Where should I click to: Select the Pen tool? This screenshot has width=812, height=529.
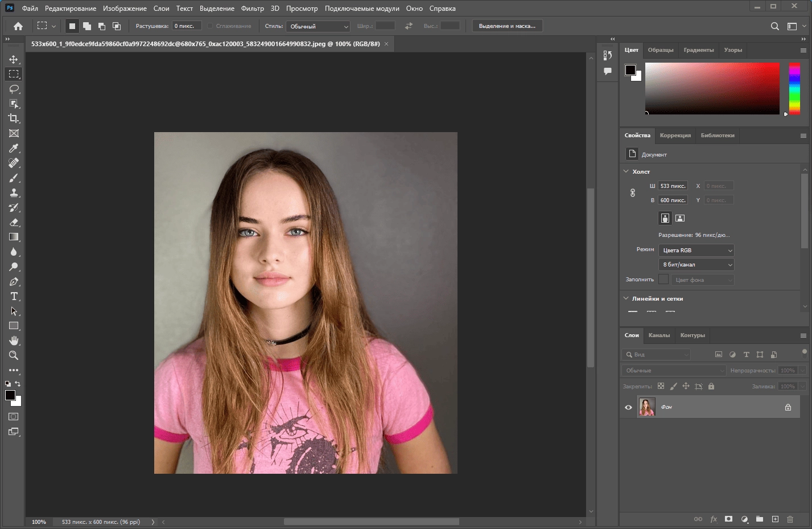[14, 281]
